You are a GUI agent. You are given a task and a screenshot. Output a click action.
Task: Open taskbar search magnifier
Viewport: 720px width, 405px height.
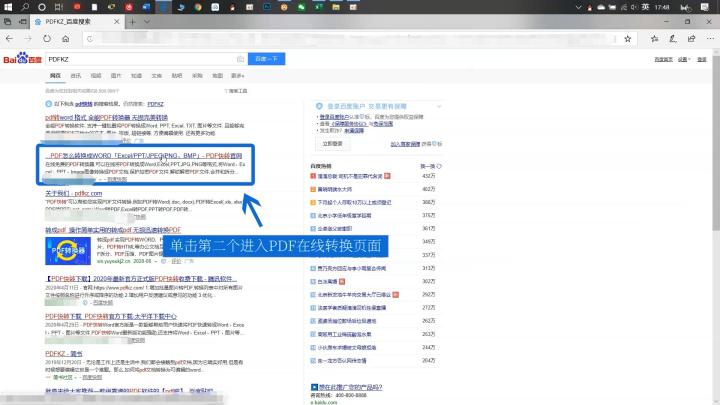(x=25, y=7)
